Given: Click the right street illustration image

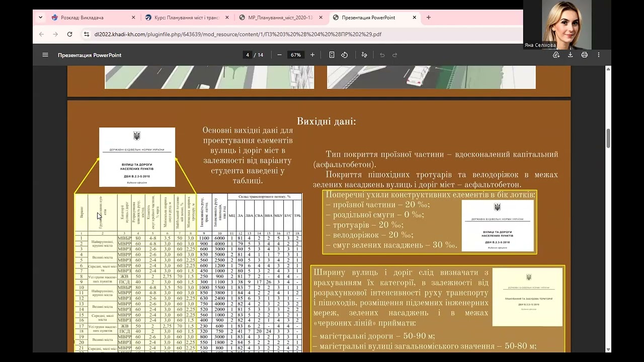Looking at the screenshot, I should tap(431, 77).
